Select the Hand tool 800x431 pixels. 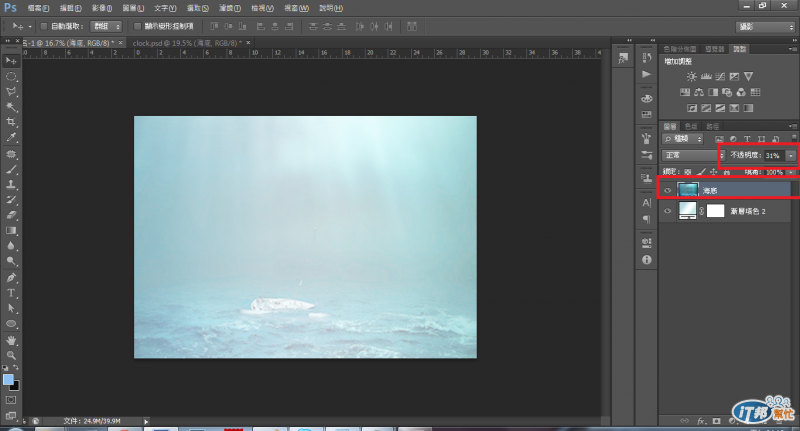(11, 340)
